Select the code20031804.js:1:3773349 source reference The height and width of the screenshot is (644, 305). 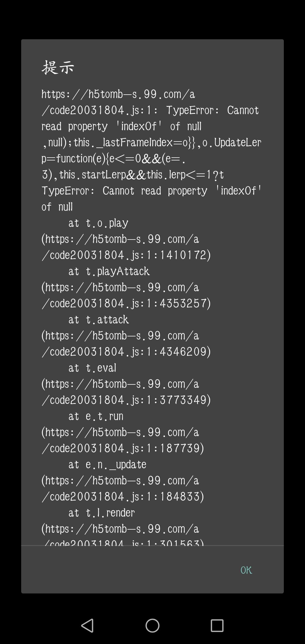coord(126,400)
